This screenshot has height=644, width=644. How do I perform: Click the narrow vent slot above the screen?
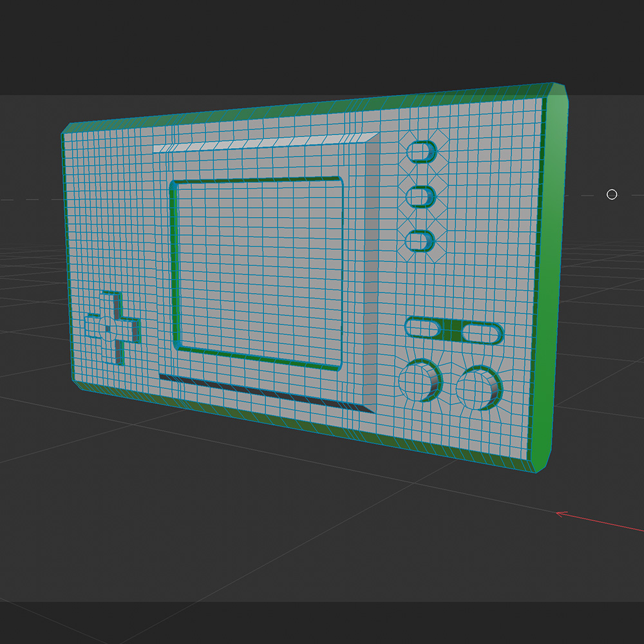point(258,143)
